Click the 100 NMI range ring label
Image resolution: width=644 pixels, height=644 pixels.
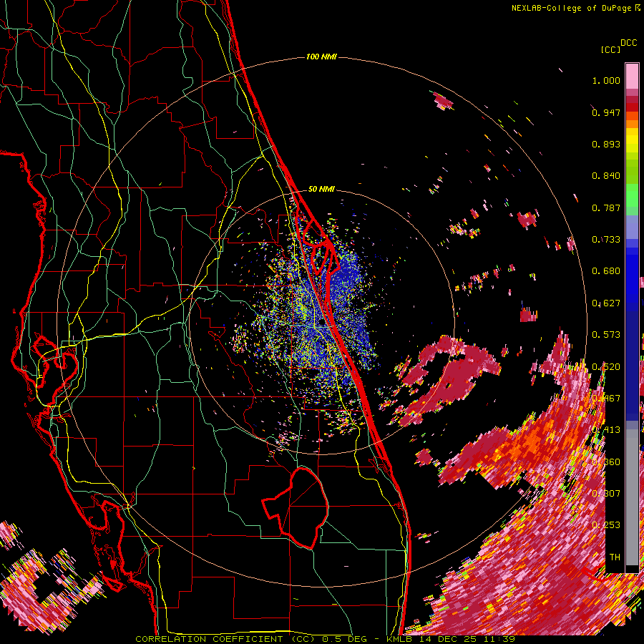(321, 57)
